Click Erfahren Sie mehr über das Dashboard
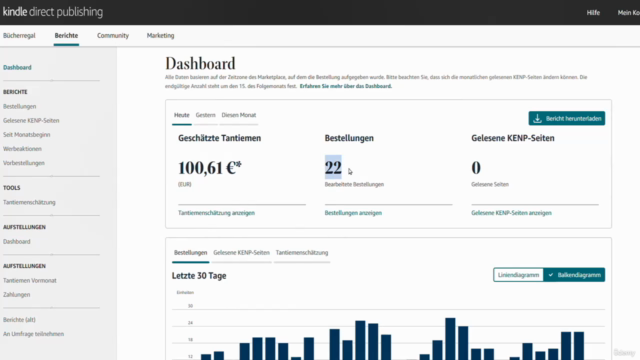This screenshot has height=360, width=640. [346, 86]
